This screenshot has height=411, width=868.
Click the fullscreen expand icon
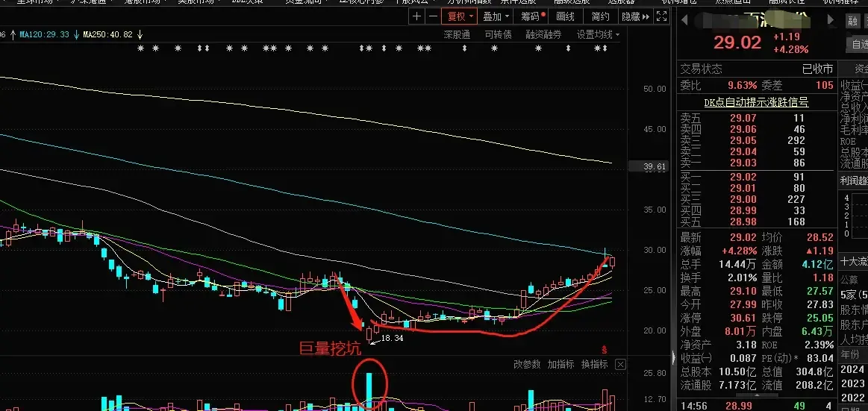[x=662, y=16]
